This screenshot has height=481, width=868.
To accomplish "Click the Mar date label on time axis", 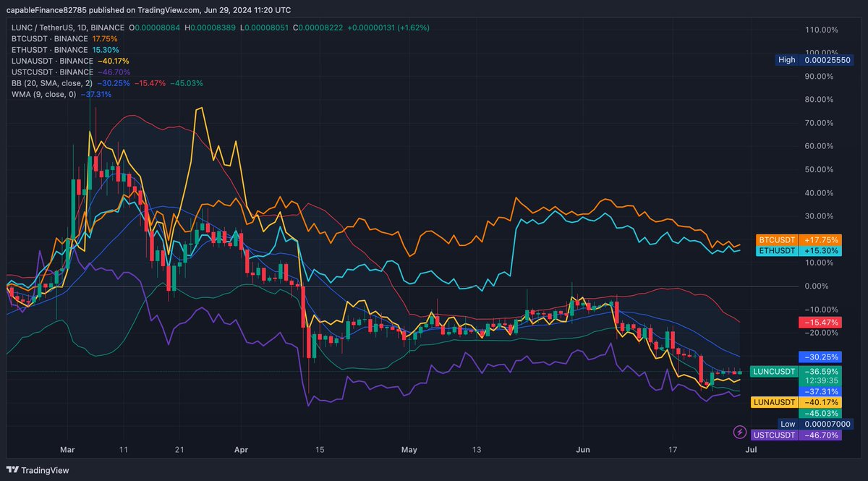I will coord(67,449).
